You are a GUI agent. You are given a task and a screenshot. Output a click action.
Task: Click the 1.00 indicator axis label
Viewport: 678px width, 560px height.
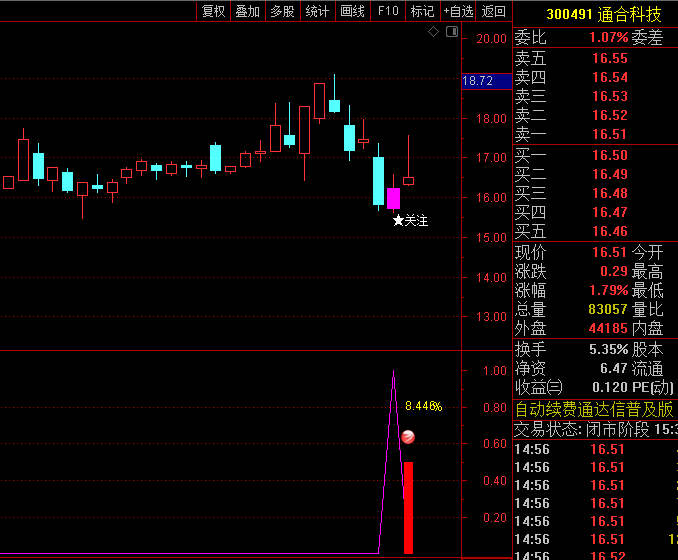click(x=495, y=371)
